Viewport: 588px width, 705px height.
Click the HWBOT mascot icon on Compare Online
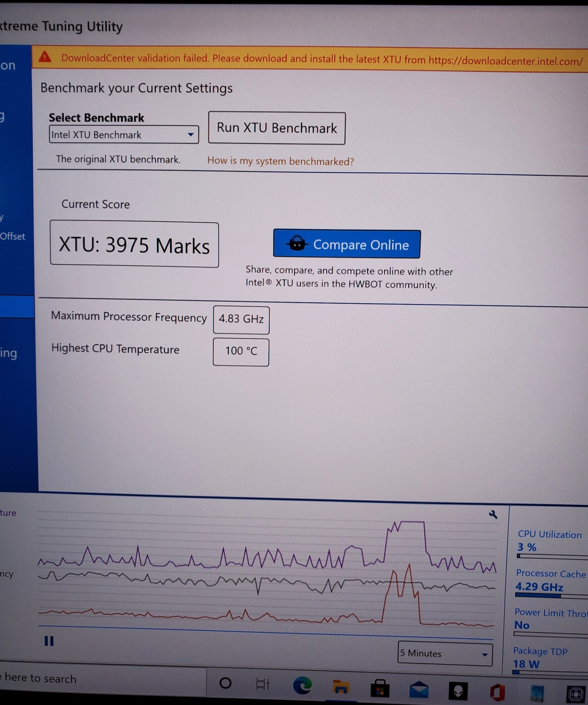[x=297, y=243]
